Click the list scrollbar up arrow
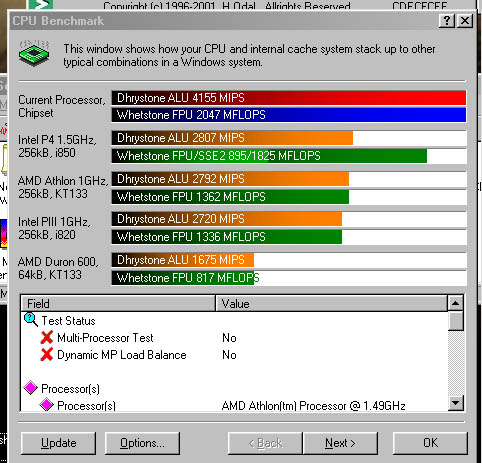 pyautogui.click(x=455, y=303)
